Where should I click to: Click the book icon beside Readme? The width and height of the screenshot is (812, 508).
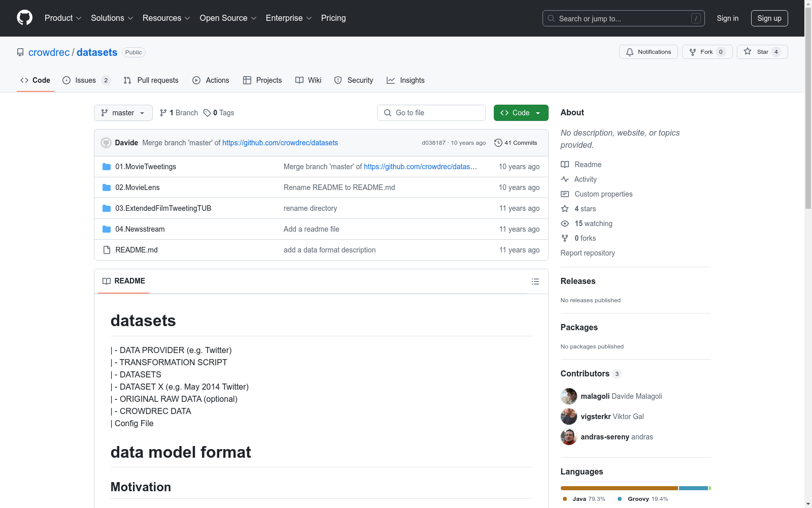click(x=565, y=165)
